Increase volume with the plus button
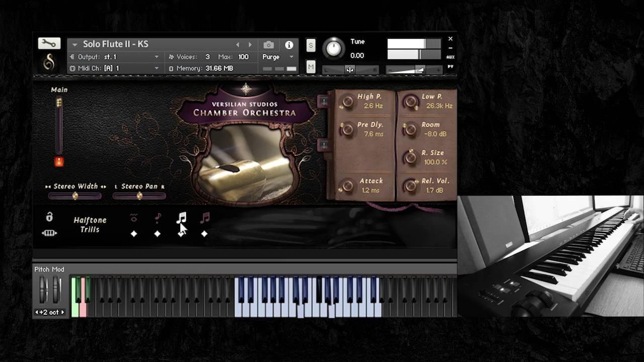 click(x=439, y=70)
